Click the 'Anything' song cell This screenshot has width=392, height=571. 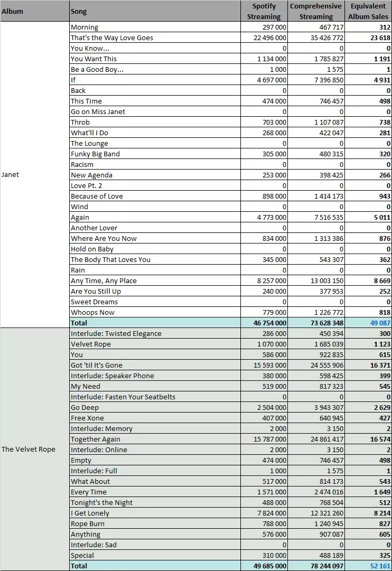click(155, 534)
